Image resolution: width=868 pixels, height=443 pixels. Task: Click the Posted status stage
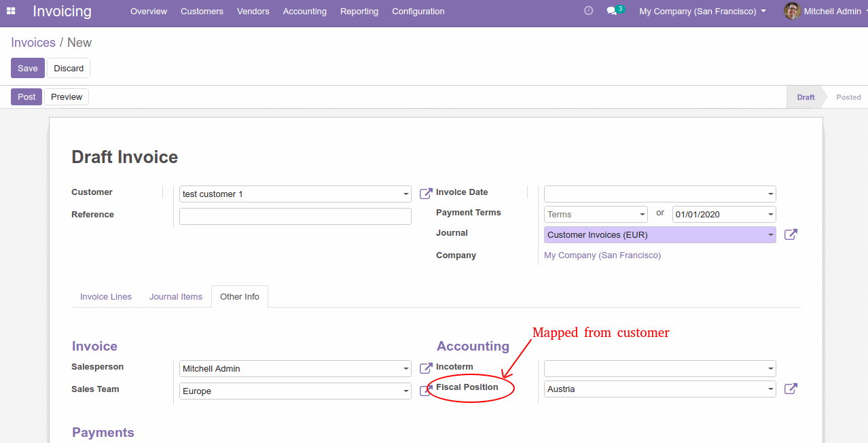[x=848, y=97]
